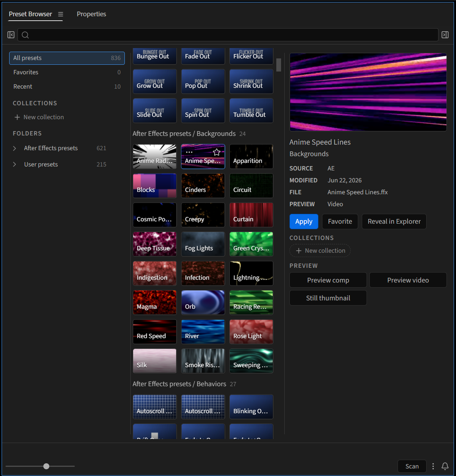The width and height of the screenshot is (456, 476).
Task: Select the Smoke Rising preset thumbnail
Action: pos(203,361)
